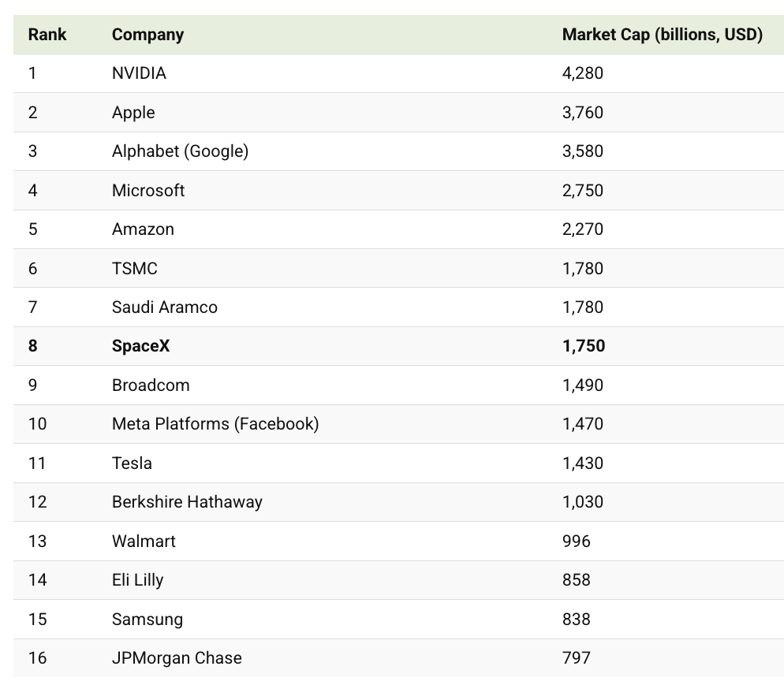The height and width of the screenshot is (681, 784).
Task: Select SpaceX's 1,750 market cap value
Action: click(x=583, y=346)
